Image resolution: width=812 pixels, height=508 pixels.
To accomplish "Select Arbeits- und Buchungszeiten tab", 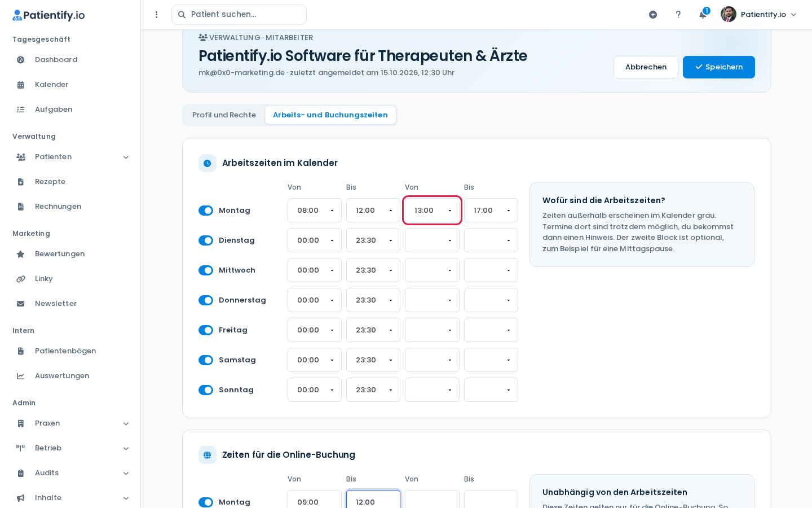I will pos(330,115).
